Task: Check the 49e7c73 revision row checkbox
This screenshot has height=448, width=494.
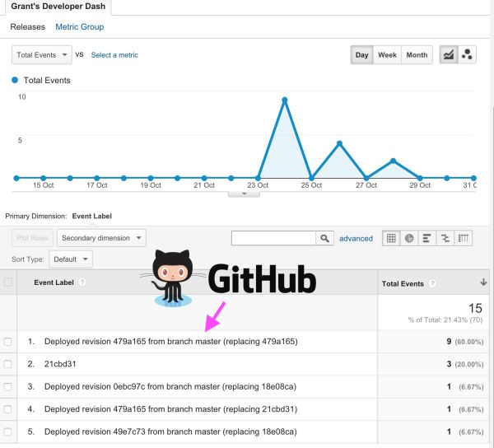Action: point(7,432)
